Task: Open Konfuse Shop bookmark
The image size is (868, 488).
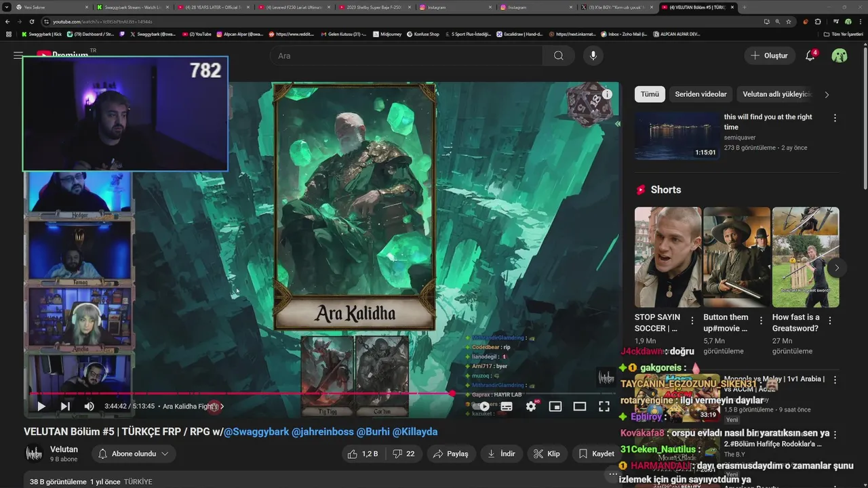Action: pyautogui.click(x=424, y=34)
